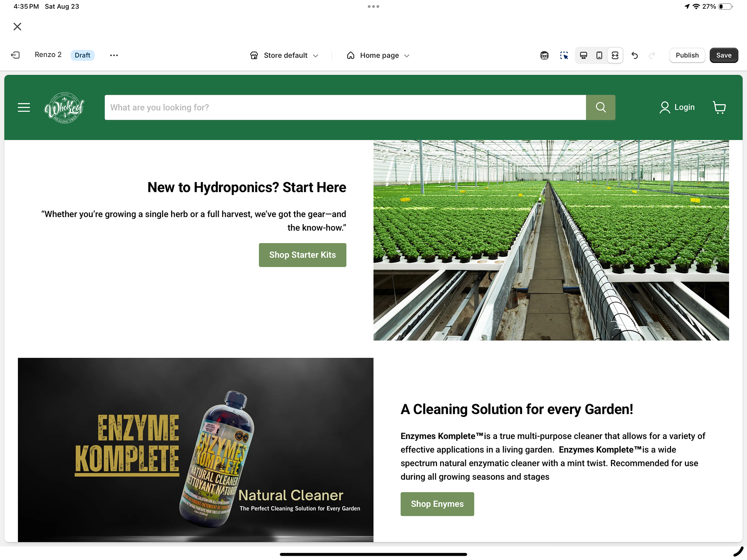Screen dimensions: 747x560
Task: Undo the last change
Action: pyautogui.click(x=635, y=55)
